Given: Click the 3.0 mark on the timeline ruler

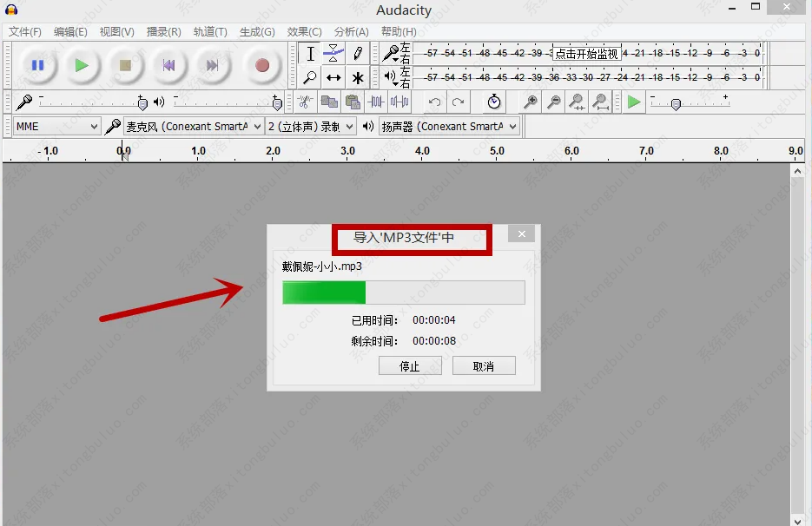Looking at the screenshot, I should coord(347,151).
